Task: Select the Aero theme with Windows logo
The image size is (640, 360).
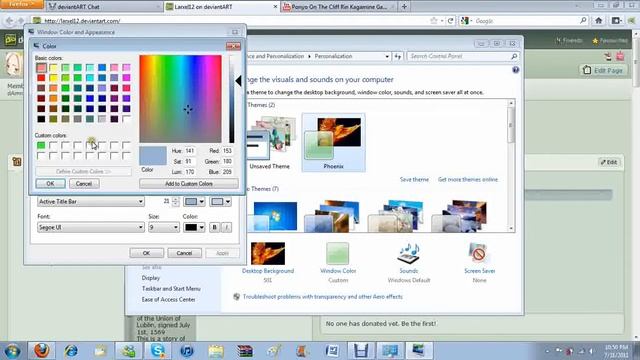Action: (274, 216)
